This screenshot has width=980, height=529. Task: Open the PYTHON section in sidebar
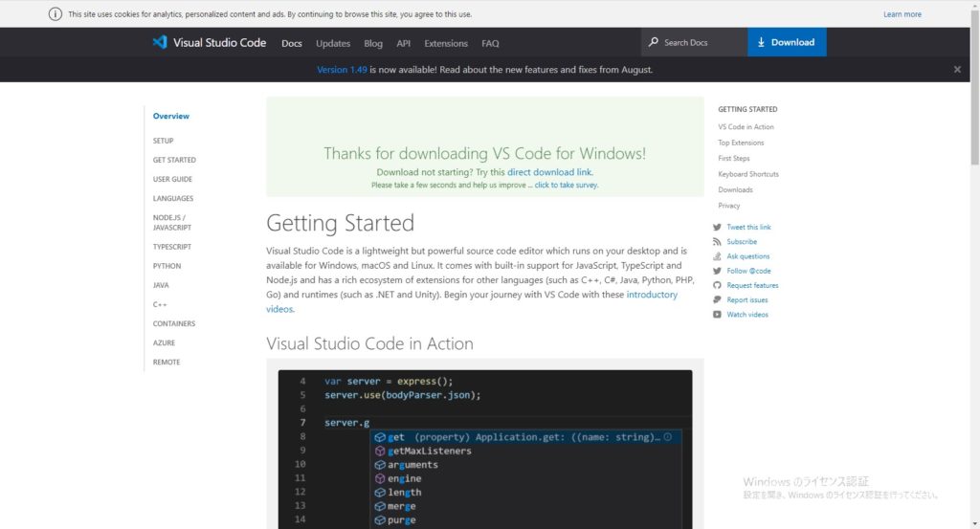[167, 266]
